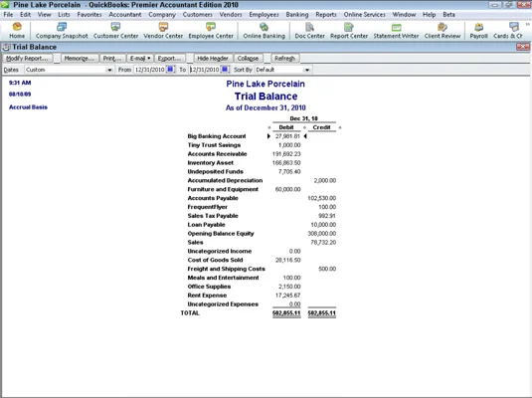
Task: Click the Print button
Action: click(112, 59)
